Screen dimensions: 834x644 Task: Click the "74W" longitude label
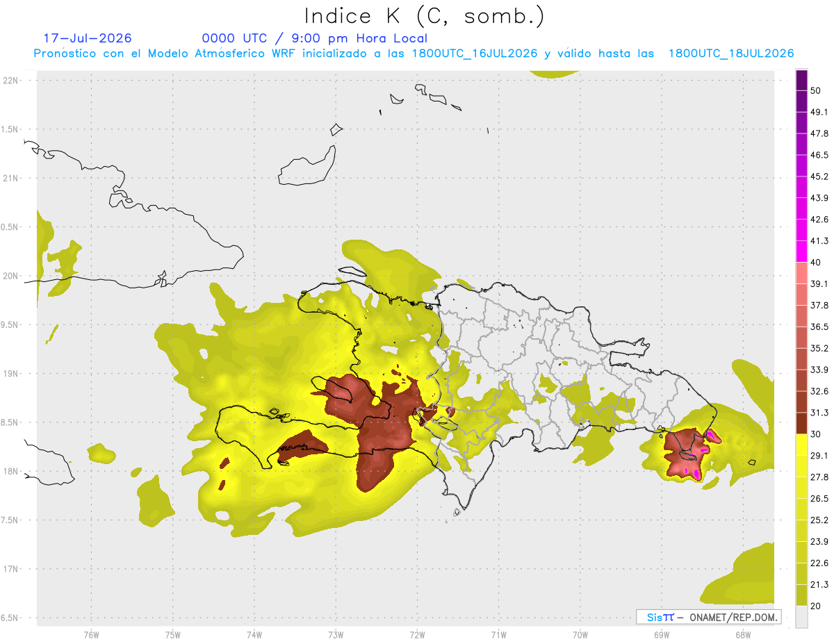point(254,634)
